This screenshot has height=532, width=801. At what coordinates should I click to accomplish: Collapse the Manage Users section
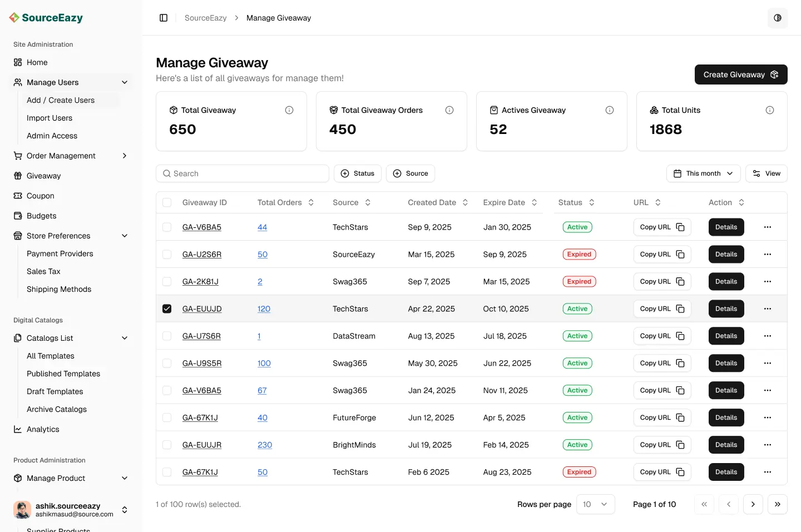125,82
